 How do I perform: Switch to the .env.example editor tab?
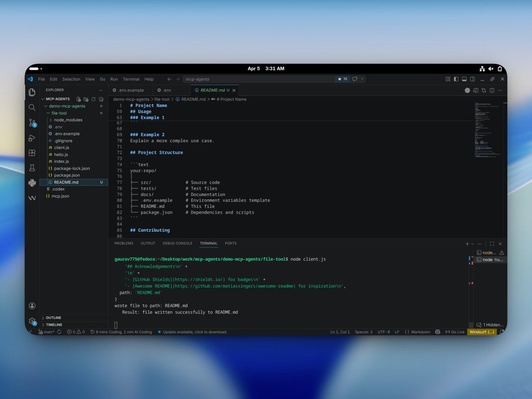[131, 90]
